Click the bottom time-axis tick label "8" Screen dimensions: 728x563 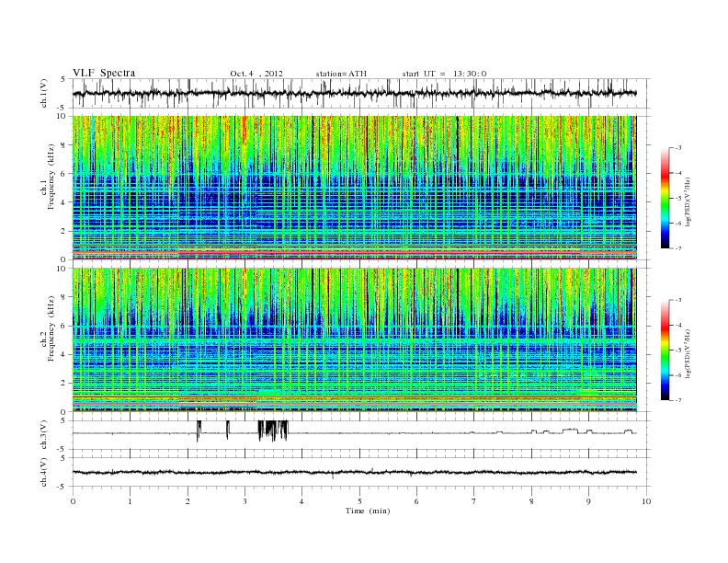tap(531, 501)
